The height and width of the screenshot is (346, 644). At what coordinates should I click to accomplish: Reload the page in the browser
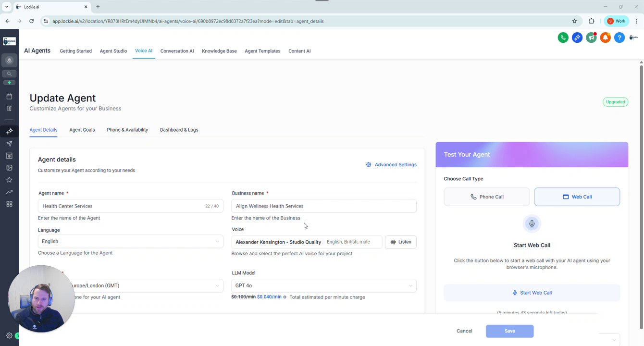[x=31, y=21]
